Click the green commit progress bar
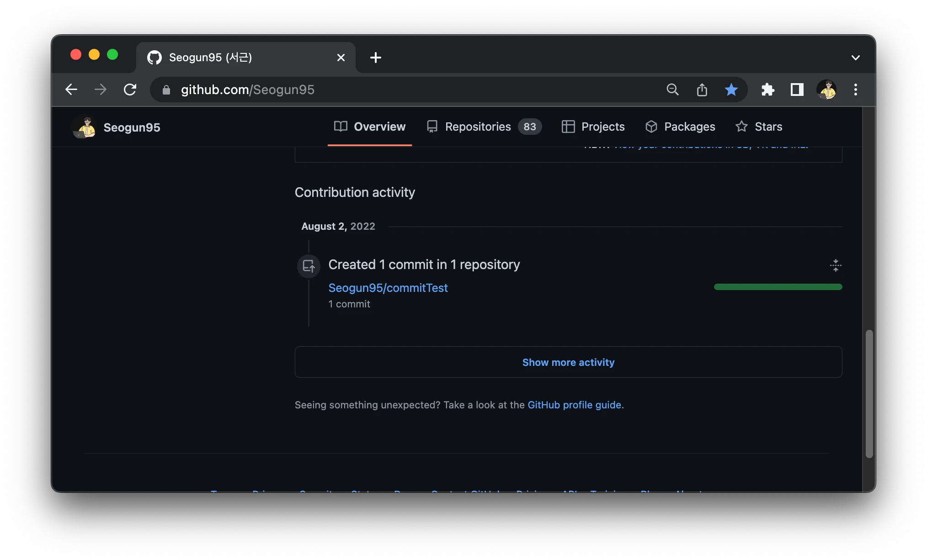The height and width of the screenshot is (560, 927). pos(778,287)
